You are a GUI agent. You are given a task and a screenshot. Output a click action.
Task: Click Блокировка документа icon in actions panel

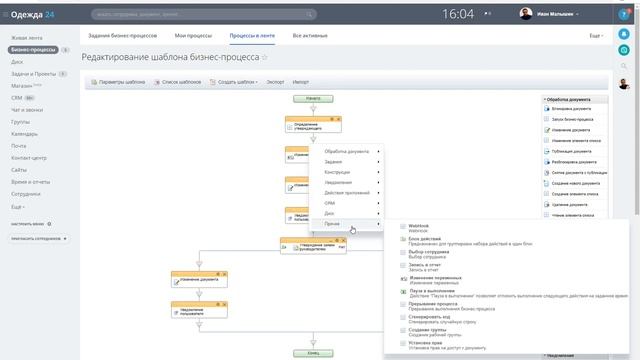point(547,109)
